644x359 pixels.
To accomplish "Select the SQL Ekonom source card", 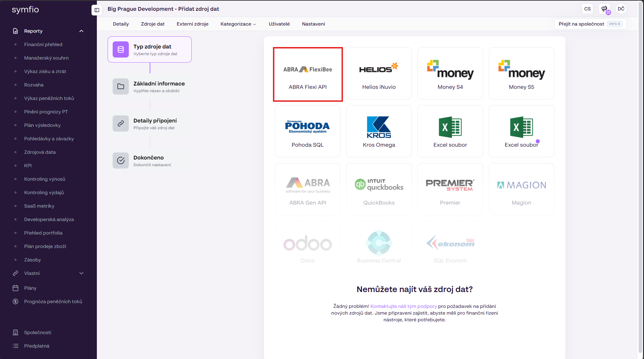I will click(x=450, y=244).
